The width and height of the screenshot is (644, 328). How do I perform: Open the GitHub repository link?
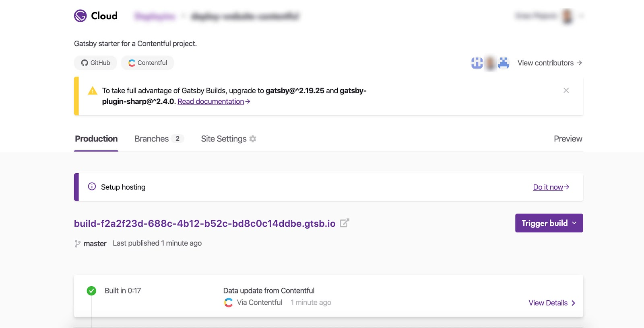click(x=95, y=63)
